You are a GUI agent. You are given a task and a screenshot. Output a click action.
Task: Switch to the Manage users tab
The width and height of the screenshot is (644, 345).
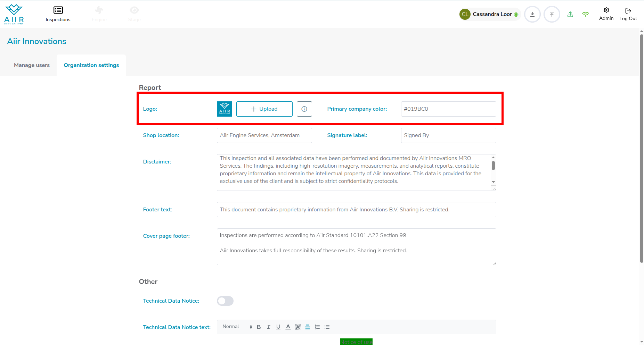click(x=32, y=65)
